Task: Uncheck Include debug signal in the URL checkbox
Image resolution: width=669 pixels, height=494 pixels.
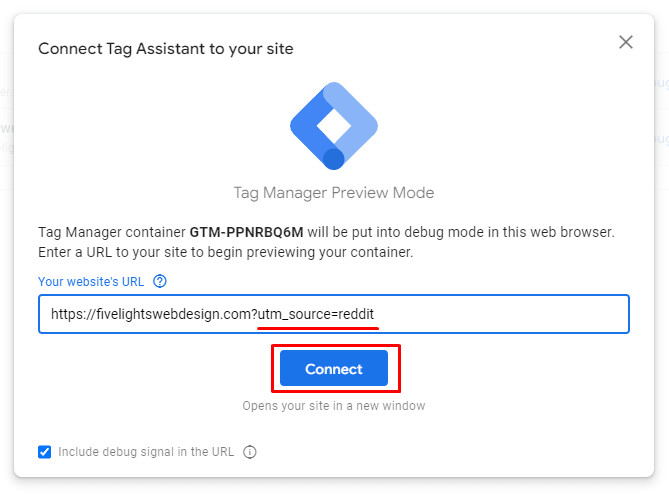Action: point(44,452)
